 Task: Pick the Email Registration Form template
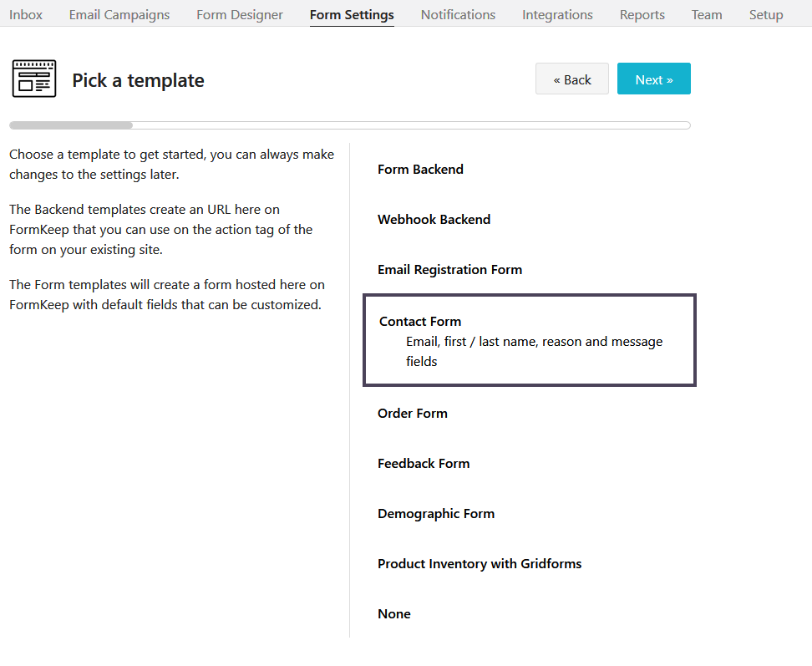pyautogui.click(x=449, y=270)
